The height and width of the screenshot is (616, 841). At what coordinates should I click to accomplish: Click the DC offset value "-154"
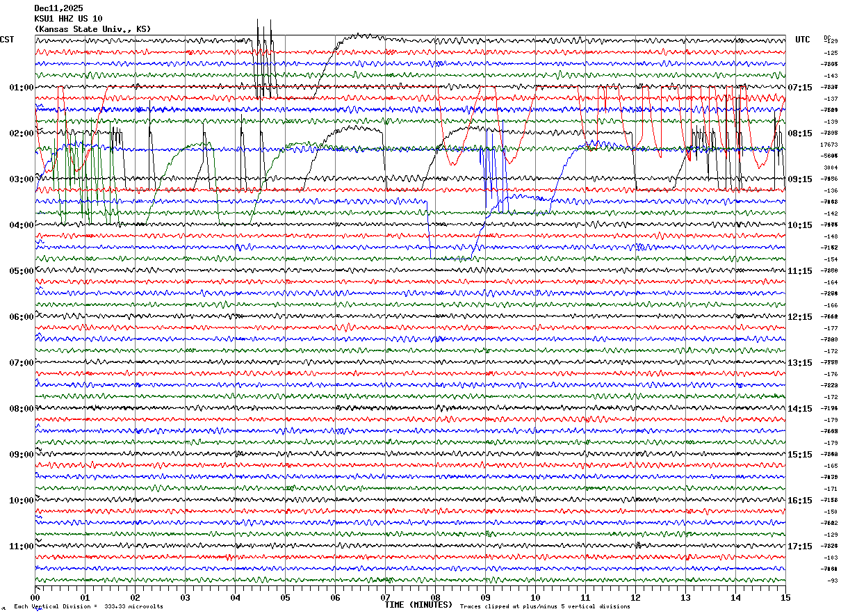(x=831, y=259)
